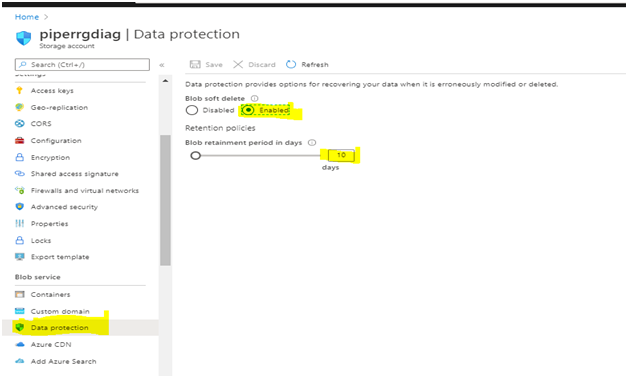Click the Search (Ctrl+/) field
628x378 pixels.
[x=82, y=64]
